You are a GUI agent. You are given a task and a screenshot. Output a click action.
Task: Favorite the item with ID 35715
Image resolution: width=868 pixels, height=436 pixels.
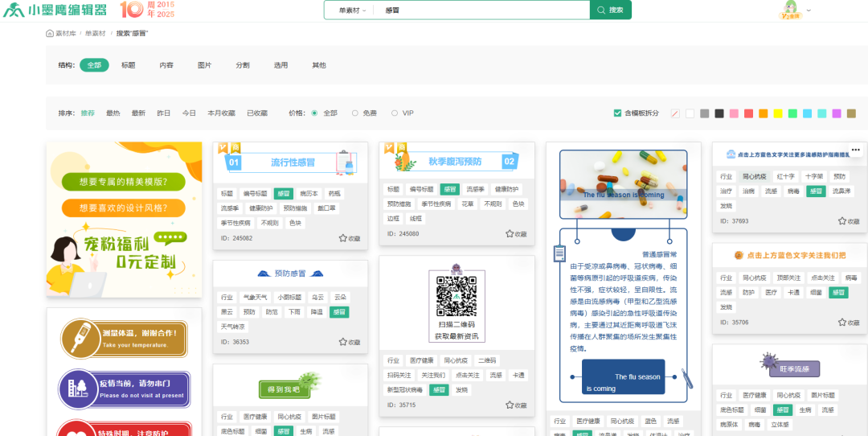516,405
